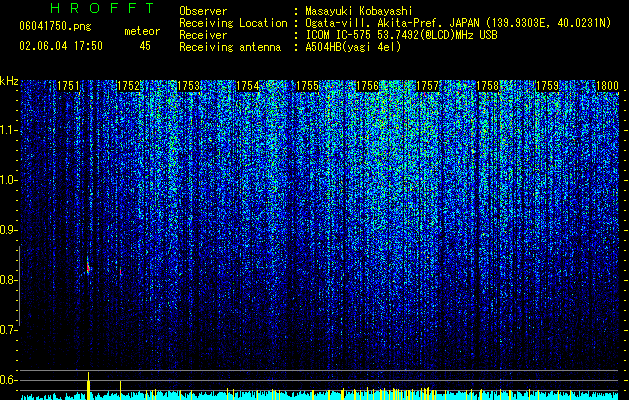Click the 1753 time marker
Image resolution: width=629 pixels, height=400 pixels.
(188, 86)
